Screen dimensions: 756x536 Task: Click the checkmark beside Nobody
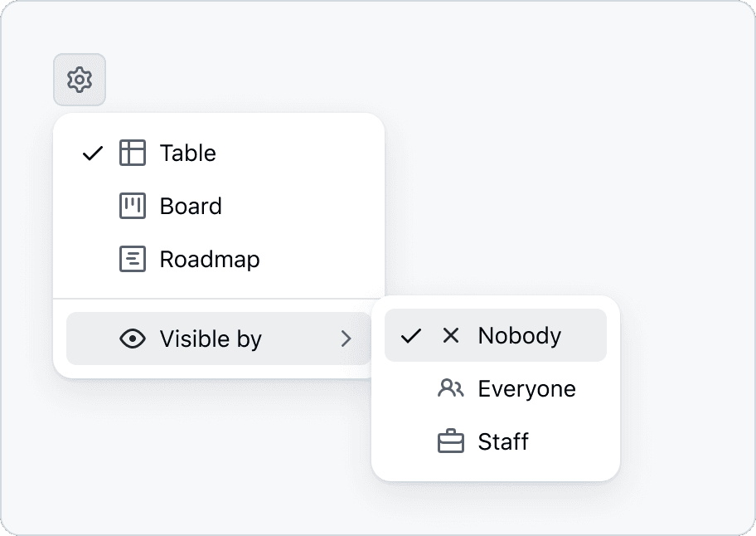pyautogui.click(x=411, y=335)
